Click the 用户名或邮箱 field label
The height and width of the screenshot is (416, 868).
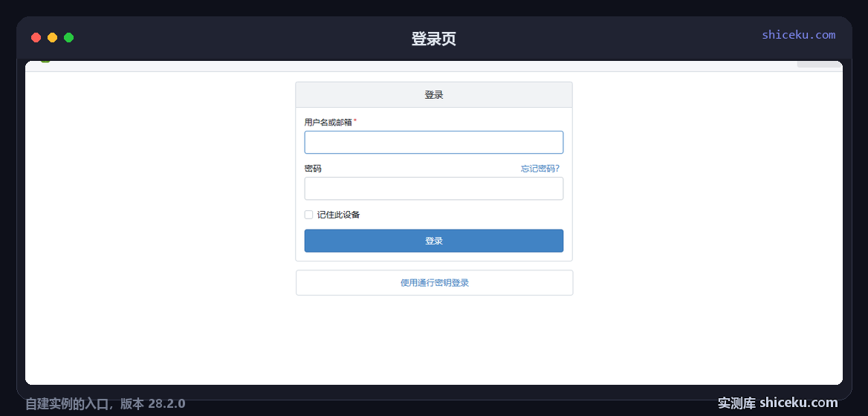tap(328, 123)
